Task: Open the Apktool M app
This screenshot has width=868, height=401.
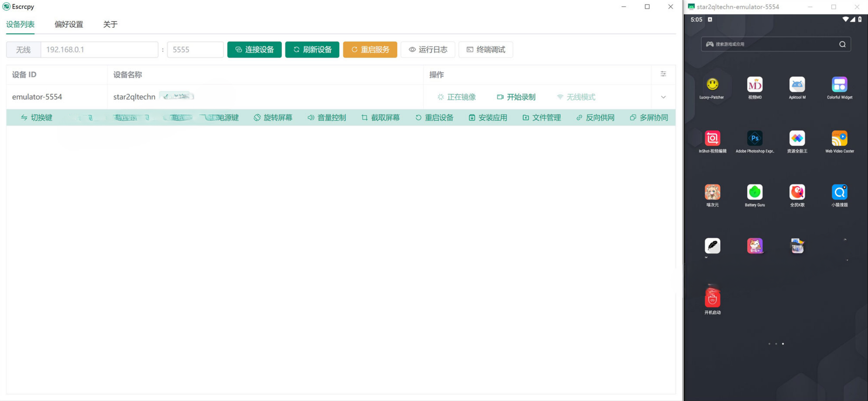Action: 797,85
